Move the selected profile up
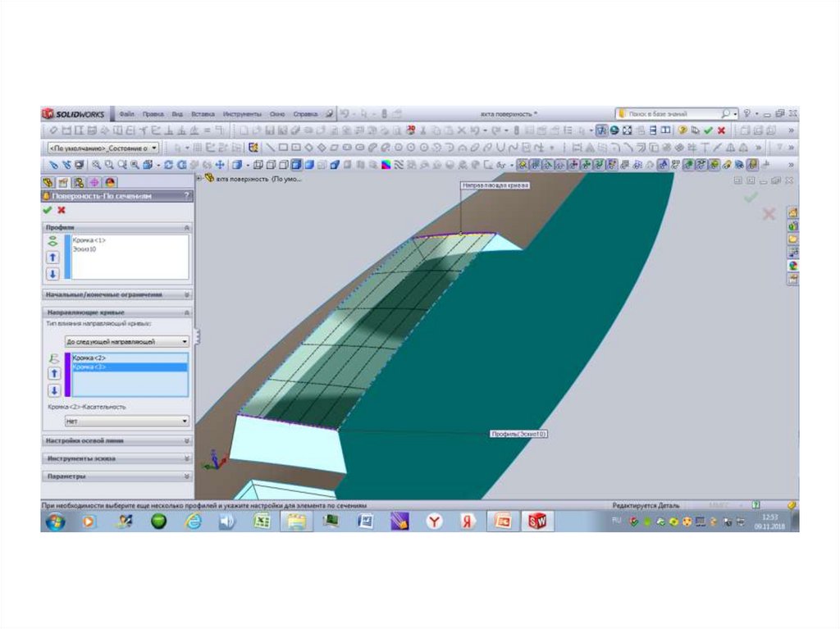840x629 pixels. 53,258
